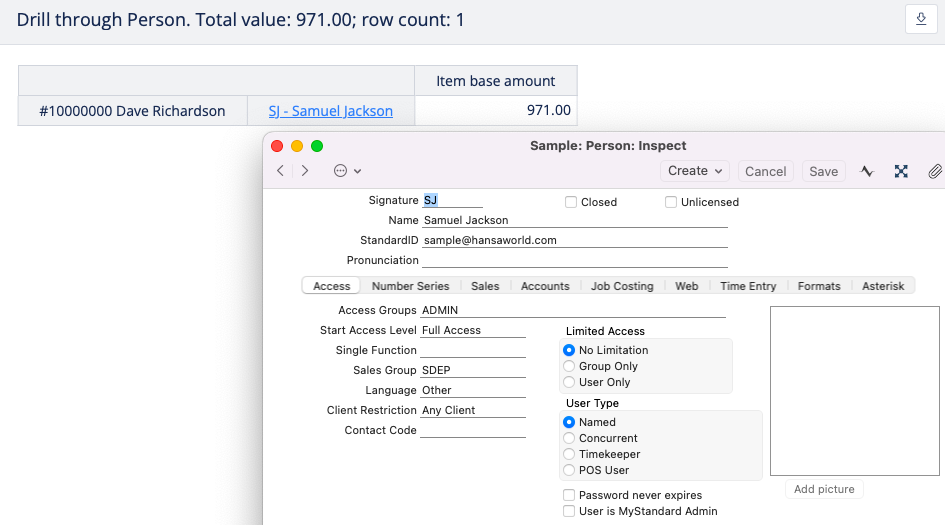This screenshot has width=945, height=525.
Task: Click the download icon in report header
Action: [920, 20]
